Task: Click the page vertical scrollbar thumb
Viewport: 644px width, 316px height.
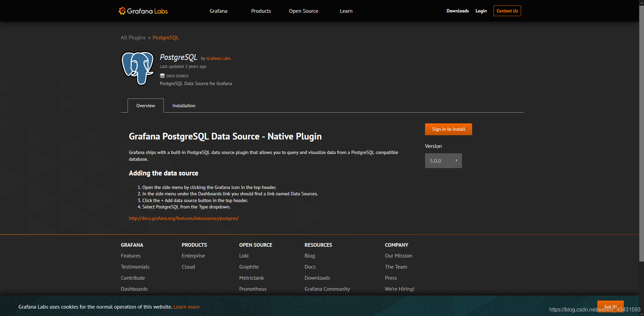Action: (641, 133)
